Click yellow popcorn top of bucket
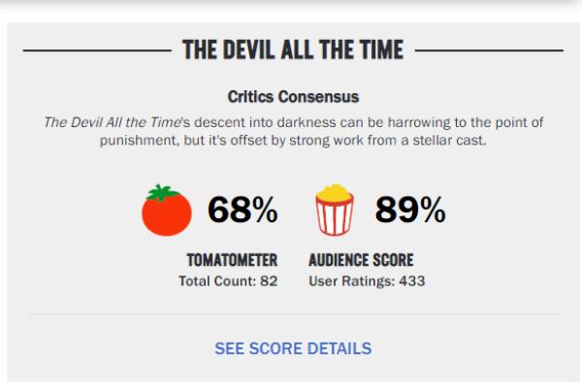 point(334,191)
